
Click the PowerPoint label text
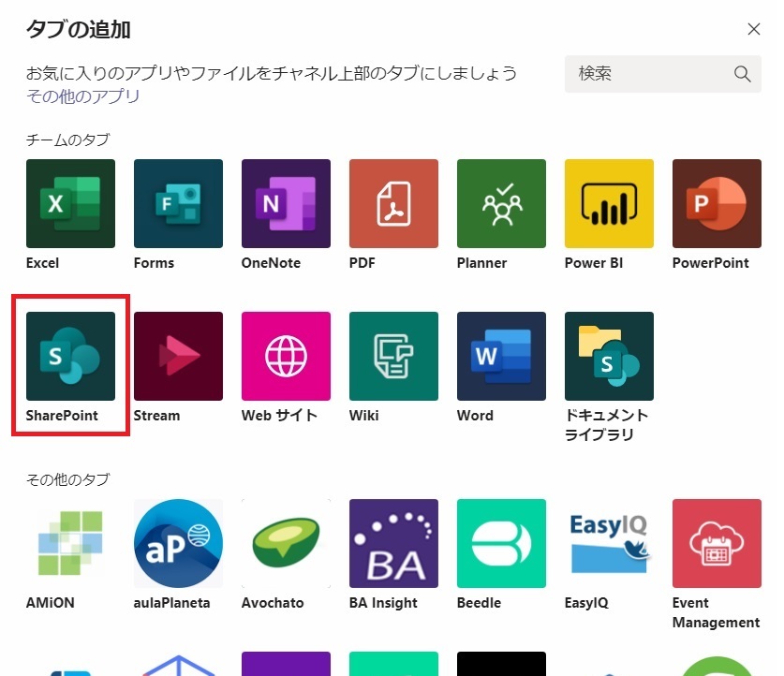tap(711, 263)
